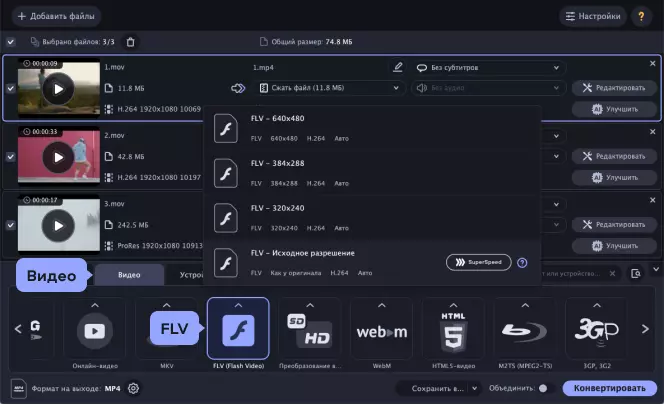Viewport: 664px width, 405px height.
Task: Open Настройки settings
Action: [593, 16]
